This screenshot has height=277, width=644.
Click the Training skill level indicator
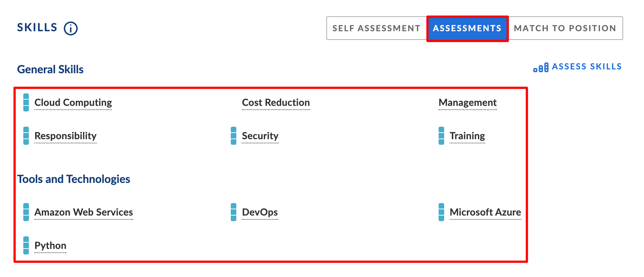point(441,136)
